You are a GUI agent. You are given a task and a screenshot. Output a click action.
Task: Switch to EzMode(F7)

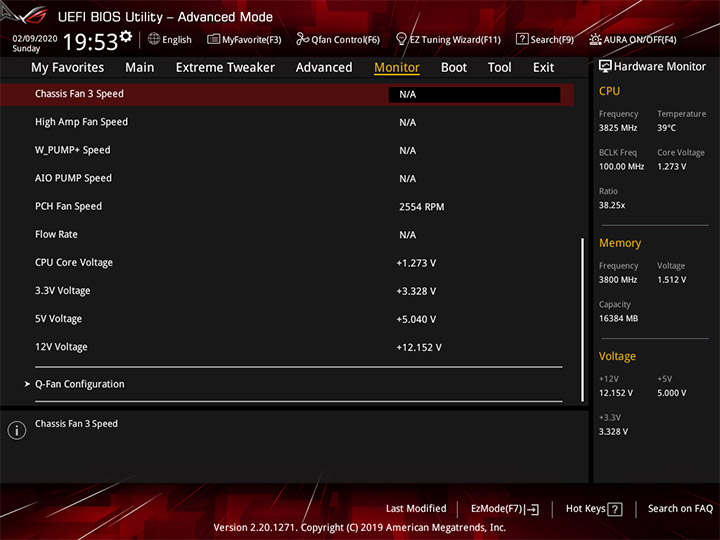[x=496, y=509]
